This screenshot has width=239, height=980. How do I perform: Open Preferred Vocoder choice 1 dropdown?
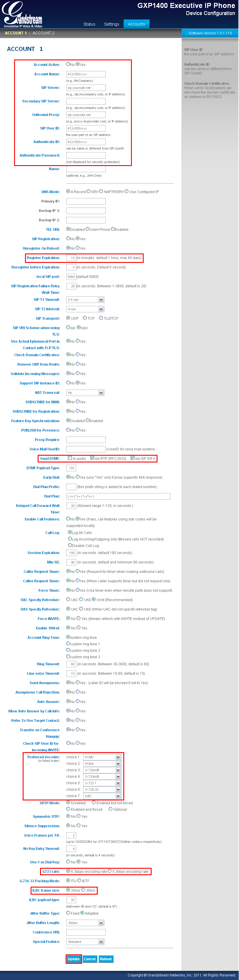[102, 757]
